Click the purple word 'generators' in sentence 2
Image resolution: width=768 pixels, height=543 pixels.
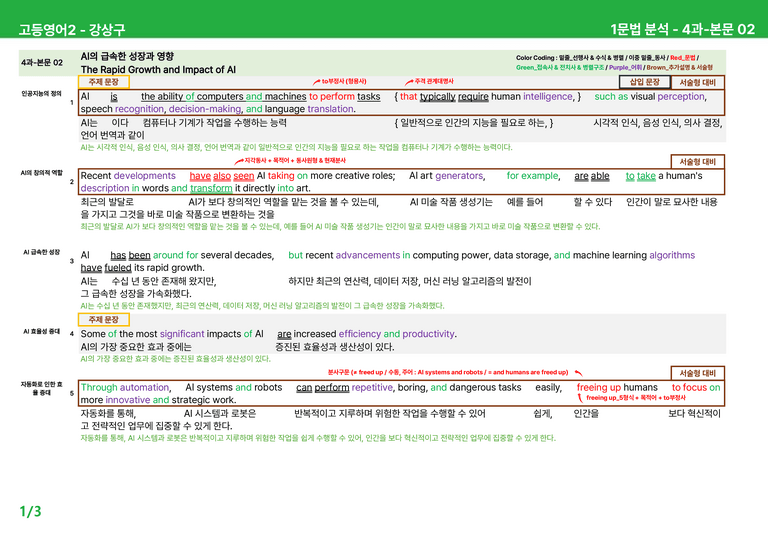(459, 176)
